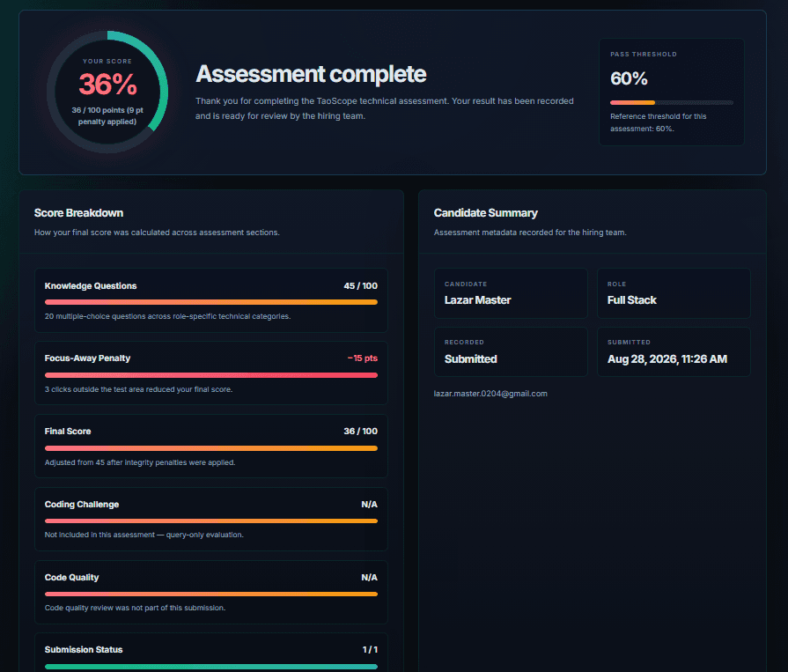
Task: Click the Coding Challenge progress bar
Action: pos(211,521)
